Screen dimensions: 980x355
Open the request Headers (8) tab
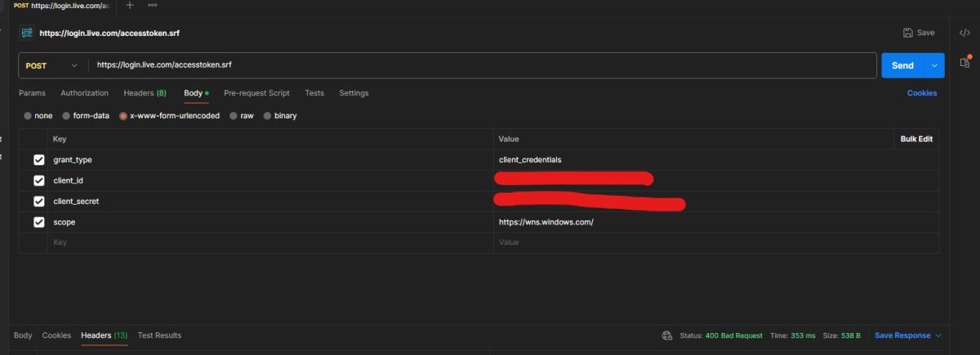pyautogui.click(x=145, y=93)
